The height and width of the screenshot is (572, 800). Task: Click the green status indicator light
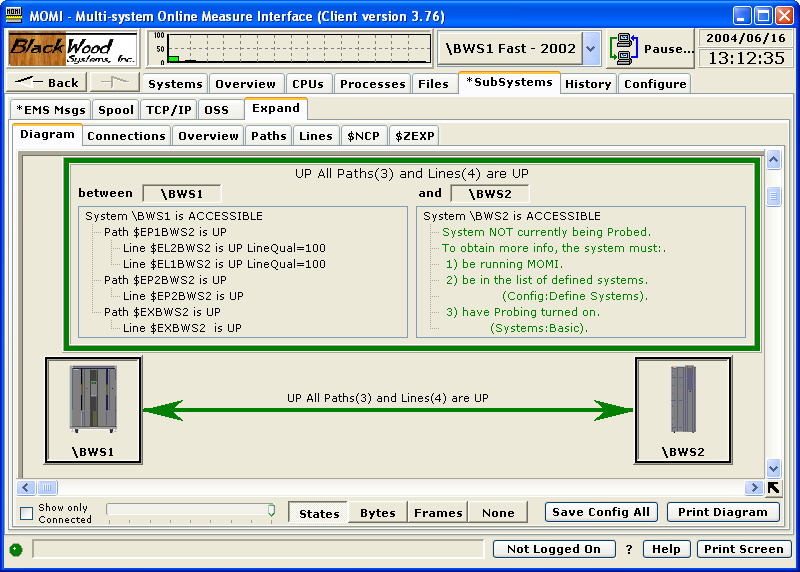16,550
